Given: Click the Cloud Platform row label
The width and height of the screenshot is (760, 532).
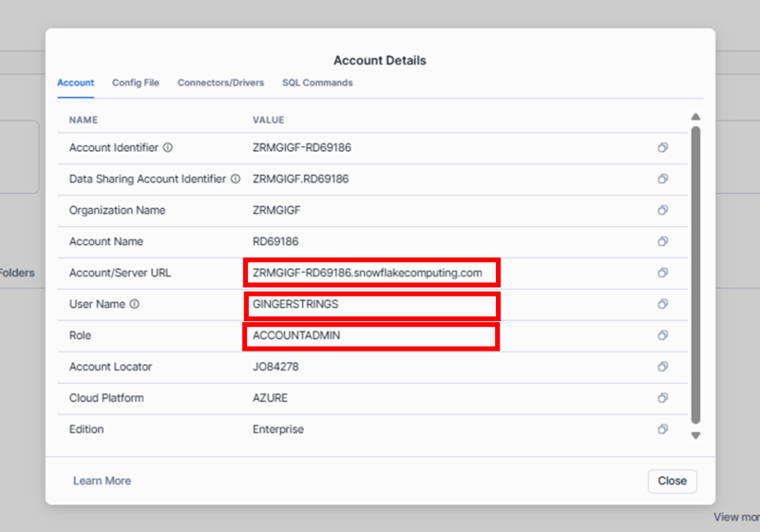Looking at the screenshot, I should pos(106,398).
